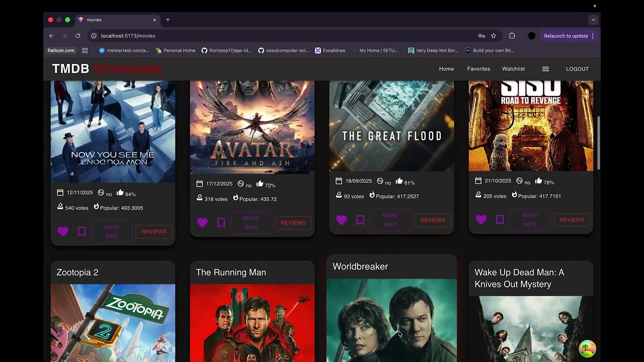Select the movies browser tab
644x362 pixels.
click(x=117, y=20)
